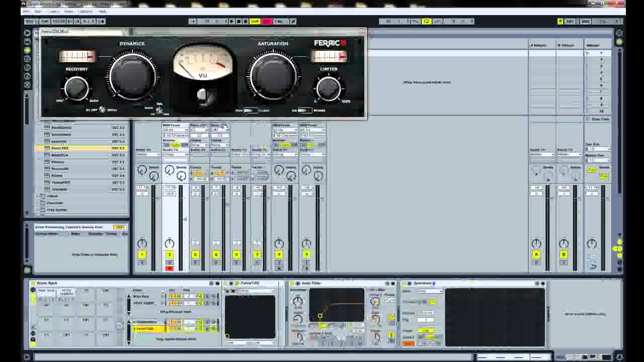Screen dimensions: 644x362
Task: Open the Master Out dropdown on Master track
Action: point(598,160)
